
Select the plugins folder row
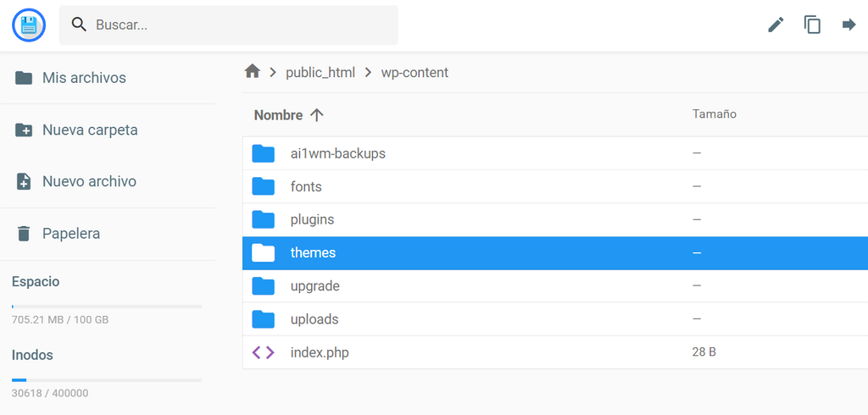pyautogui.click(x=555, y=219)
